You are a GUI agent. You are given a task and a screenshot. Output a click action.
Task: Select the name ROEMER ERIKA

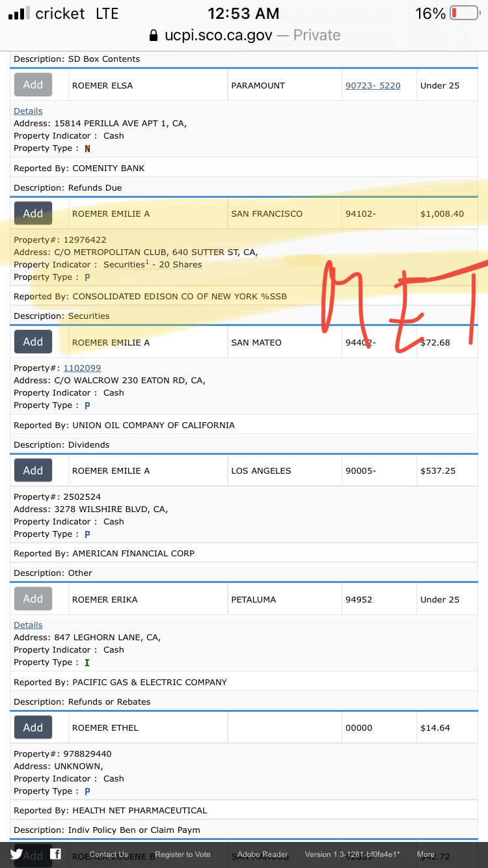[x=105, y=599]
